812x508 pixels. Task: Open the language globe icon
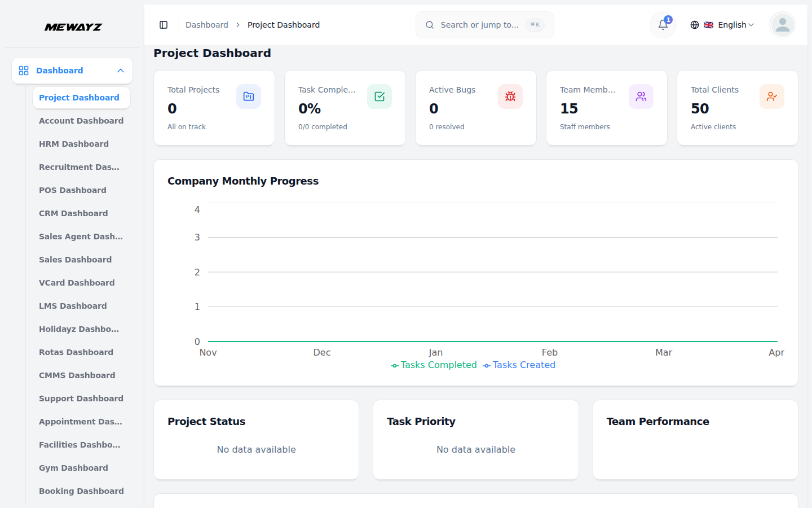[695, 25]
